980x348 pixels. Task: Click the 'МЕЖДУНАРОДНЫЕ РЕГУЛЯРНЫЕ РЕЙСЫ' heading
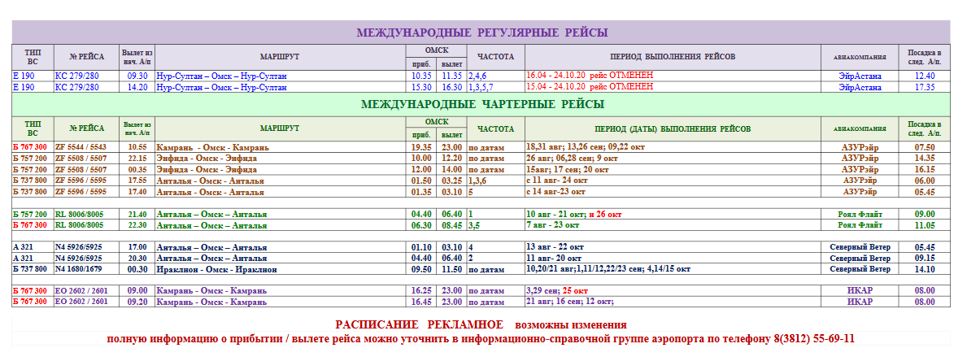[x=482, y=33]
